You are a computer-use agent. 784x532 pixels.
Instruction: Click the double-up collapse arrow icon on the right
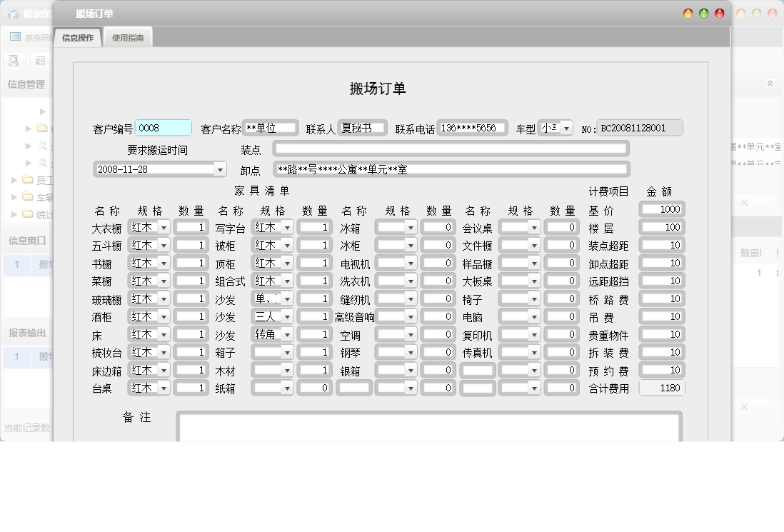coord(770,84)
